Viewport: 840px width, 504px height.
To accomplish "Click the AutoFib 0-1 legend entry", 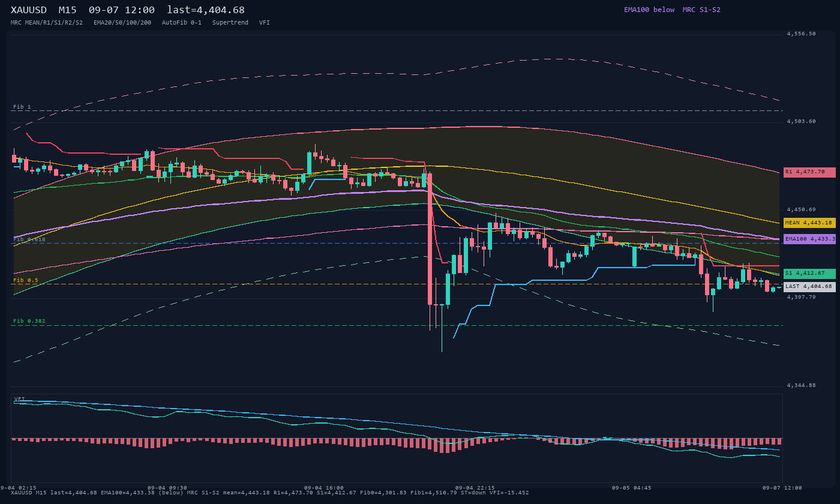I will tap(182, 23).
